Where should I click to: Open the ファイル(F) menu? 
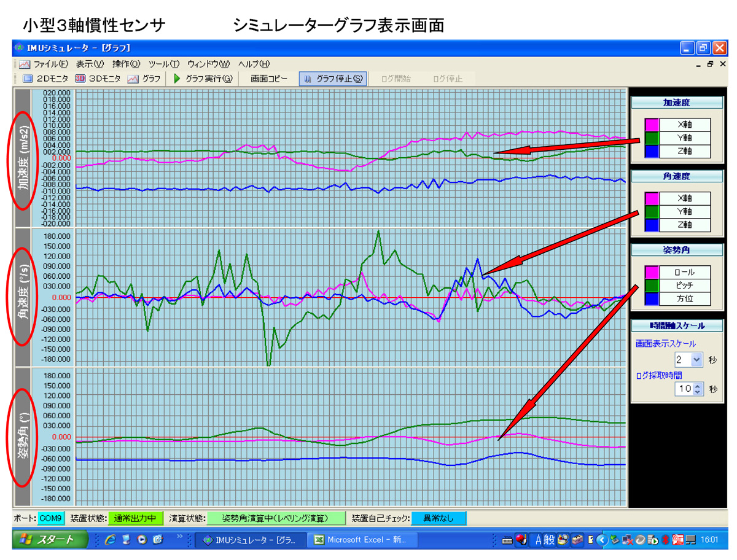[x=50, y=64]
